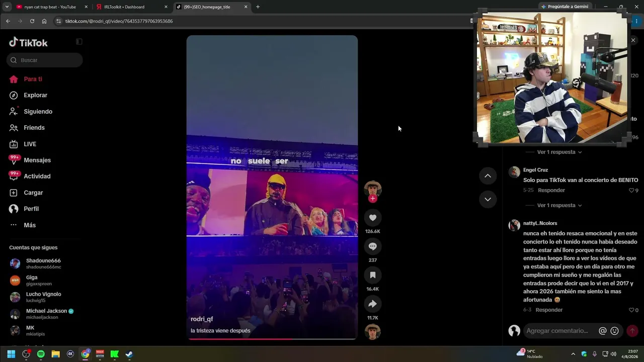The width and height of the screenshot is (644, 362).
Task: Close the TikTok browser tab
Action: tap(246, 7)
